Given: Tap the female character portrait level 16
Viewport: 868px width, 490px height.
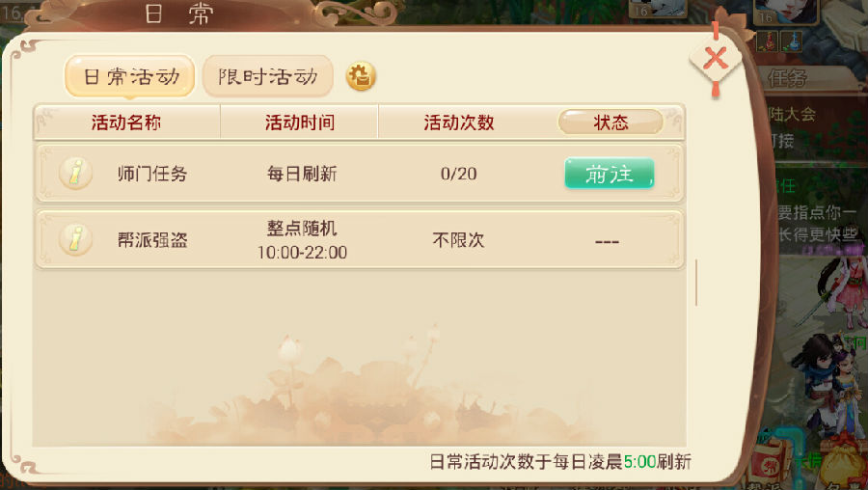Looking at the screenshot, I should tap(786, 11).
